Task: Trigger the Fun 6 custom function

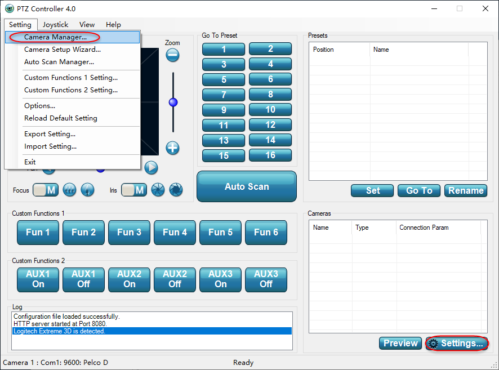Action: [x=266, y=232]
